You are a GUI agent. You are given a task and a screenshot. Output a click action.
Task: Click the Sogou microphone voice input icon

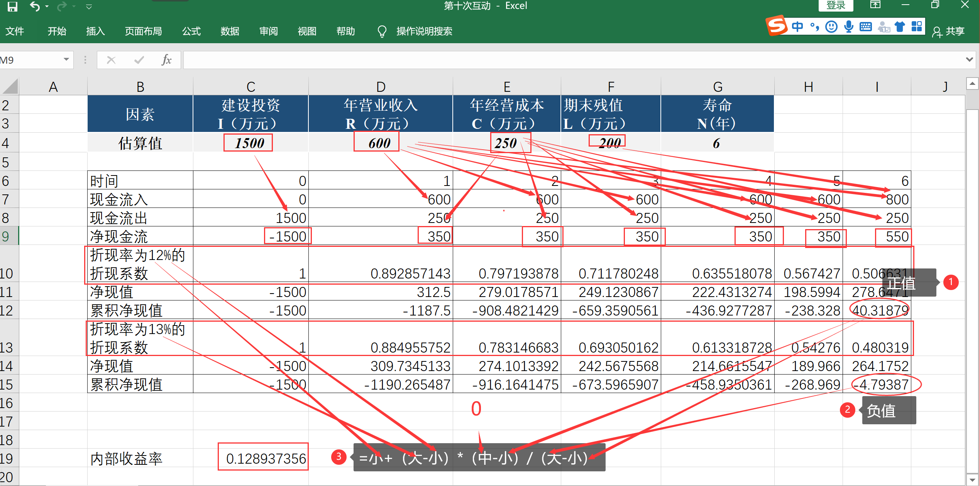coord(848,27)
